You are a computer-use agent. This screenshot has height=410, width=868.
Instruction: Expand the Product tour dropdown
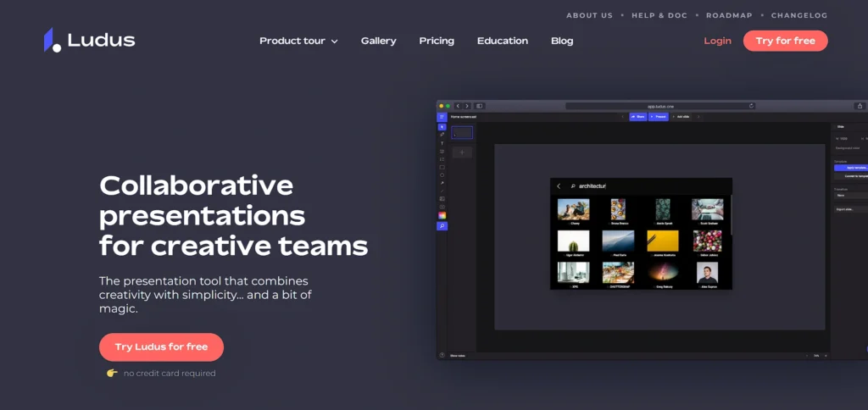point(298,41)
